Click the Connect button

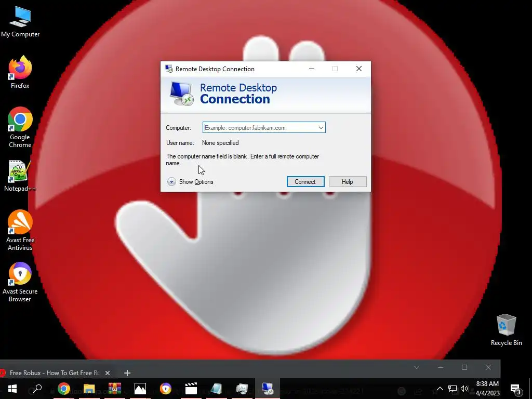(305, 181)
